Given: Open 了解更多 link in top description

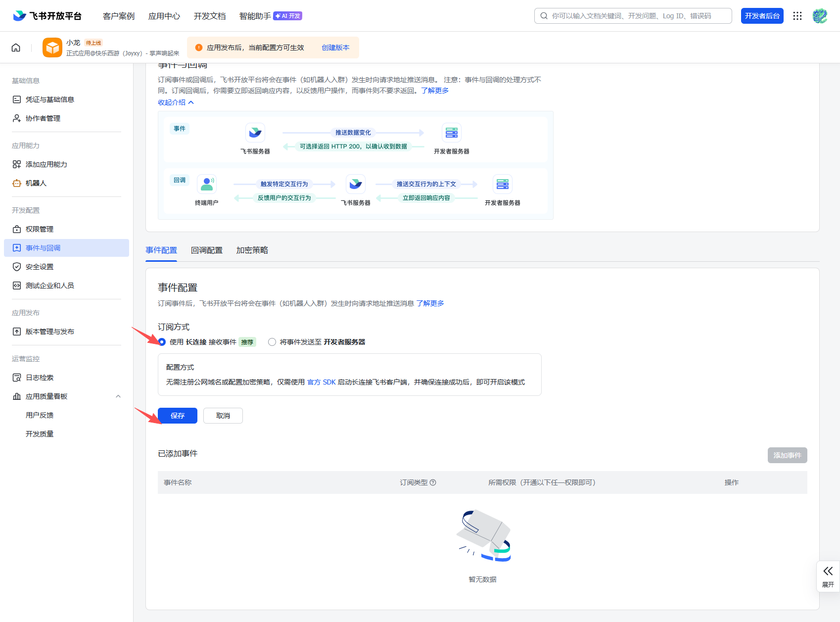Looking at the screenshot, I should (435, 91).
